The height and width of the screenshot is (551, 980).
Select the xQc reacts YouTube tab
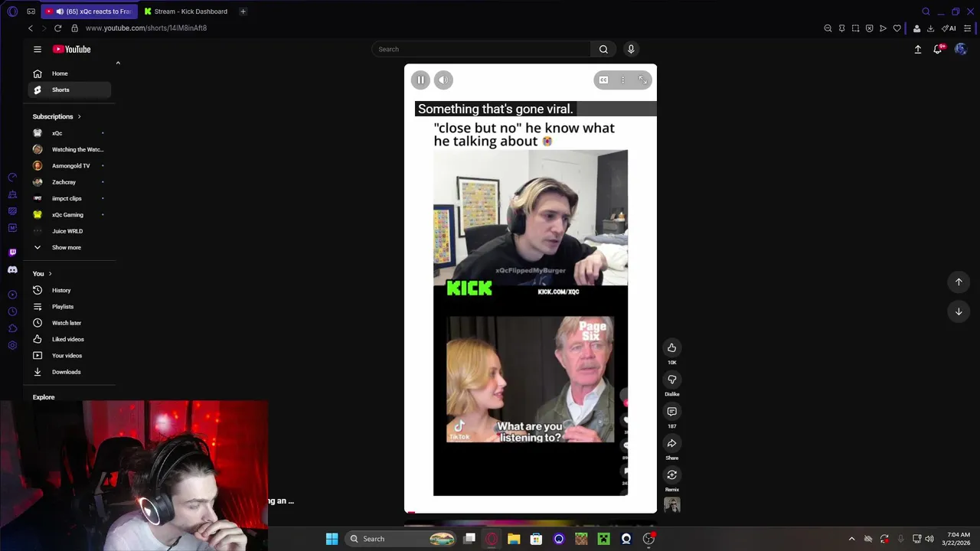[90, 11]
